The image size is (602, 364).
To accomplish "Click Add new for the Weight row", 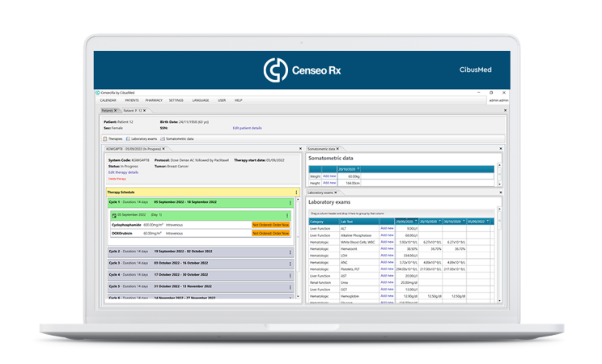I will point(329,176).
